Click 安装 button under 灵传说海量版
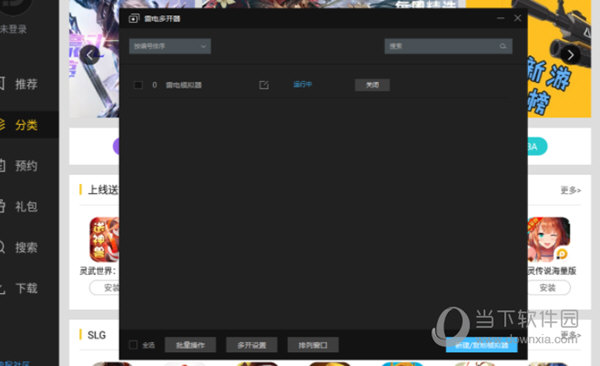 point(549,288)
